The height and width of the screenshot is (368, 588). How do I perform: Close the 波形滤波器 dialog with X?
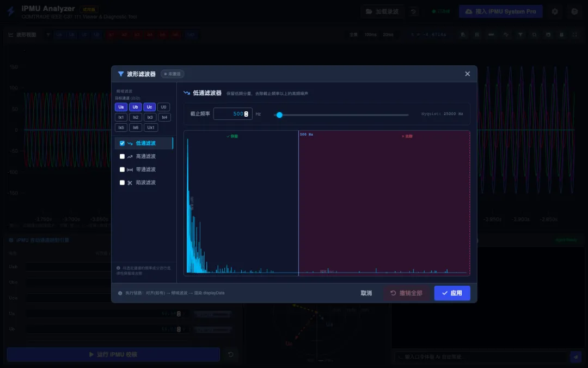[x=467, y=74]
